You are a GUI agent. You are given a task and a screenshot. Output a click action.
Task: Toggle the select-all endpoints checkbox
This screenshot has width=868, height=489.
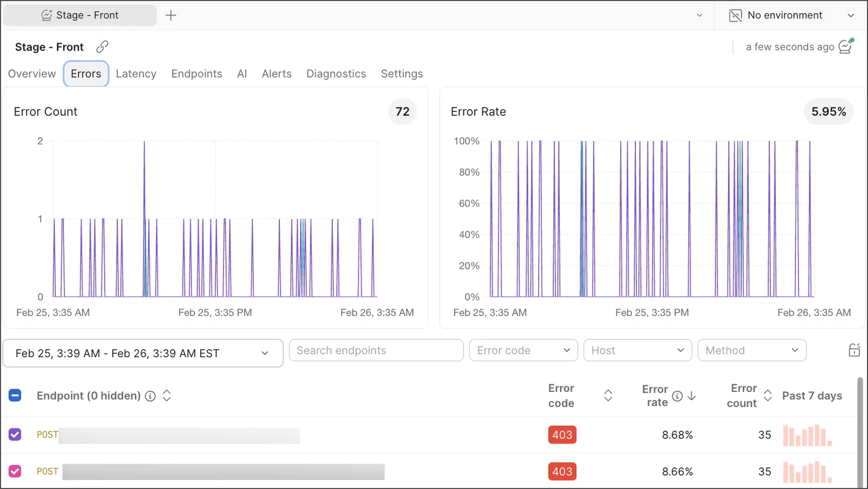pos(15,395)
